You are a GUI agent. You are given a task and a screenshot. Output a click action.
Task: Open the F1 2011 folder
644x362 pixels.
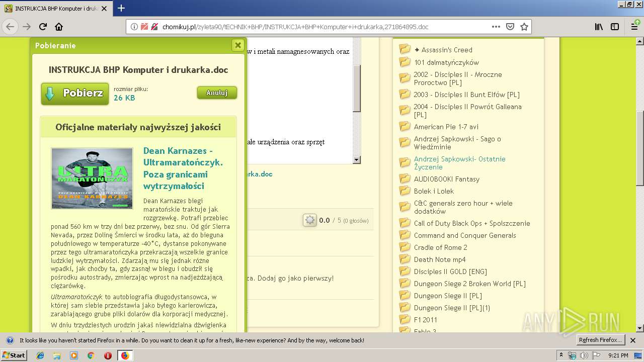coord(426,320)
